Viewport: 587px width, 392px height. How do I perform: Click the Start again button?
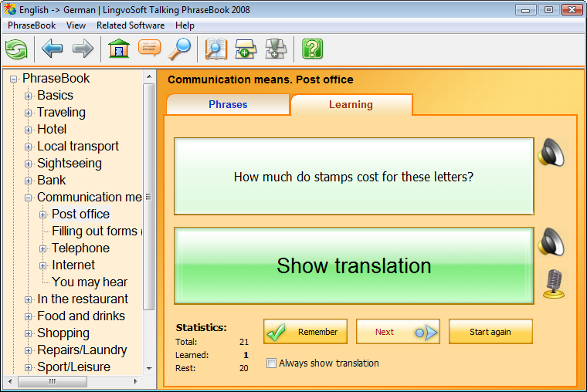pos(490,331)
